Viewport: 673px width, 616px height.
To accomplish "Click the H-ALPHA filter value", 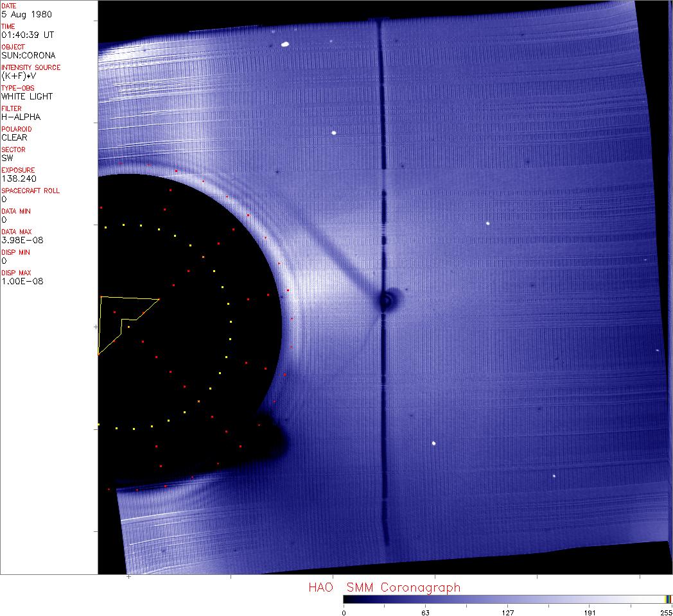I will tap(21, 117).
